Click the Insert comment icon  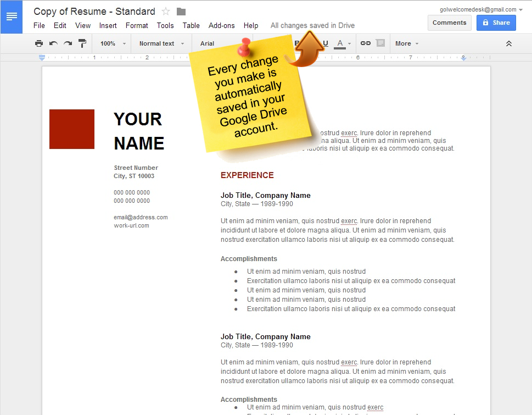pyautogui.click(x=380, y=43)
